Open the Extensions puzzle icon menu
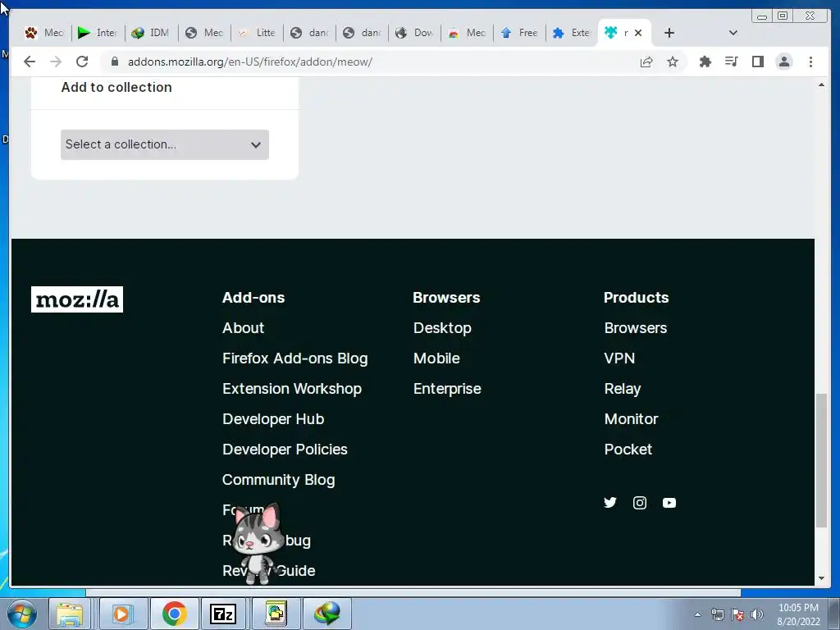 [x=705, y=62]
